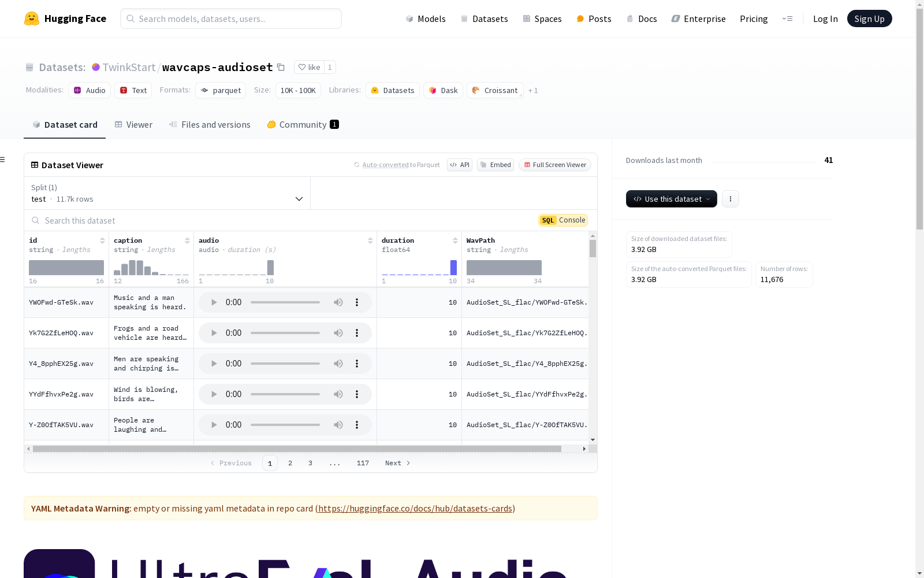Viewport: 924px width, 578px height.
Task: Open audio options menu for YWOFwd-GTeSk.wav
Action: pos(357,302)
